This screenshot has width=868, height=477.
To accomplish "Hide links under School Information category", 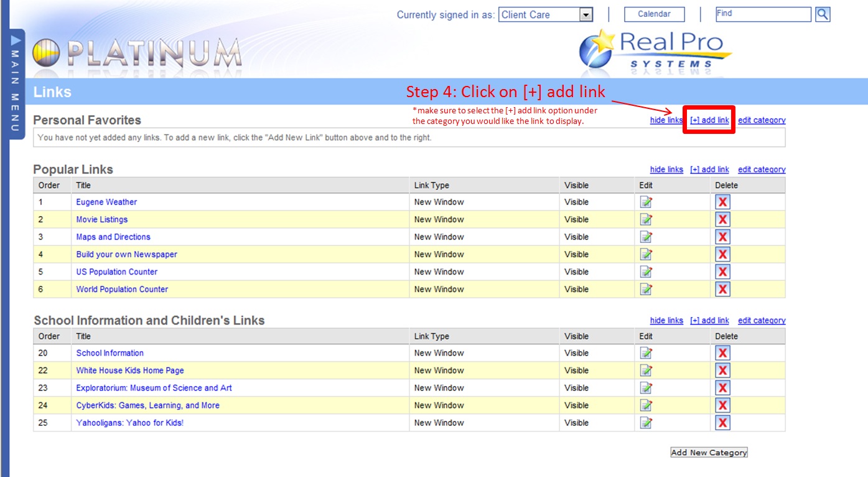I will [666, 321].
